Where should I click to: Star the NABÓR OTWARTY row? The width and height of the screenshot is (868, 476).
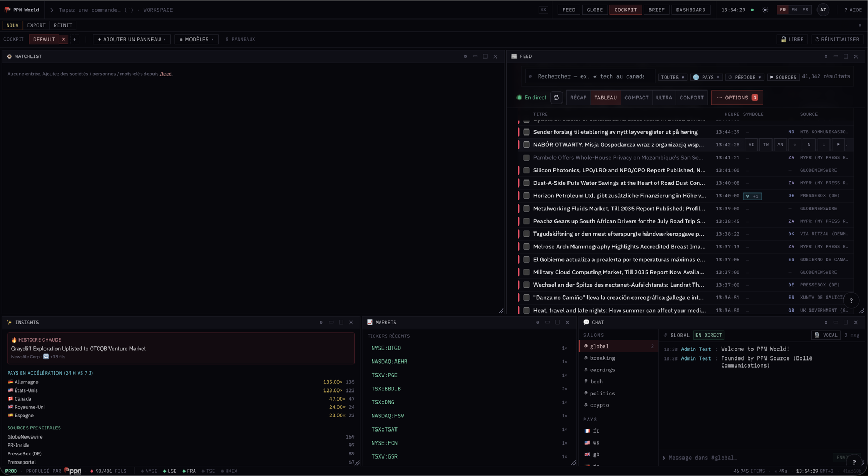tap(795, 145)
